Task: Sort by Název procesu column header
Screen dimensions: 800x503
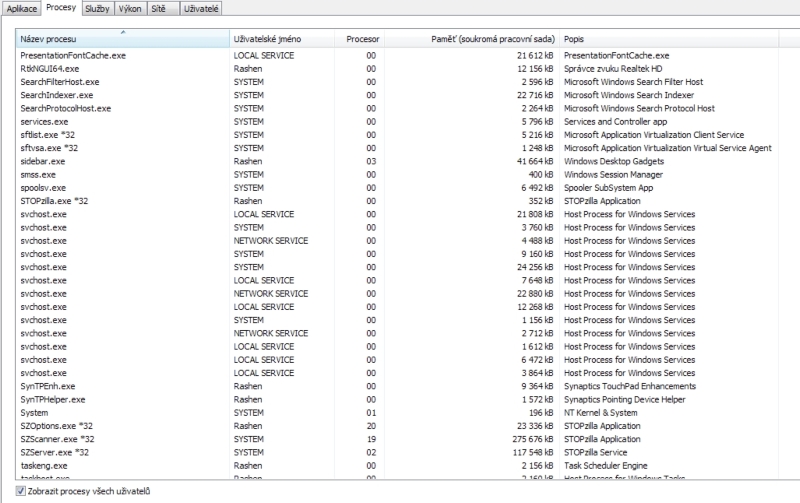Action: pyautogui.click(x=122, y=38)
